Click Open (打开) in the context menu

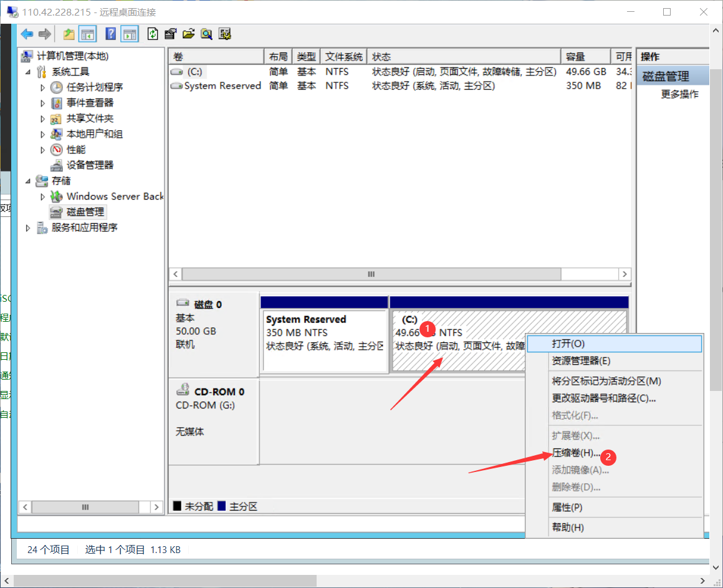(x=568, y=344)
